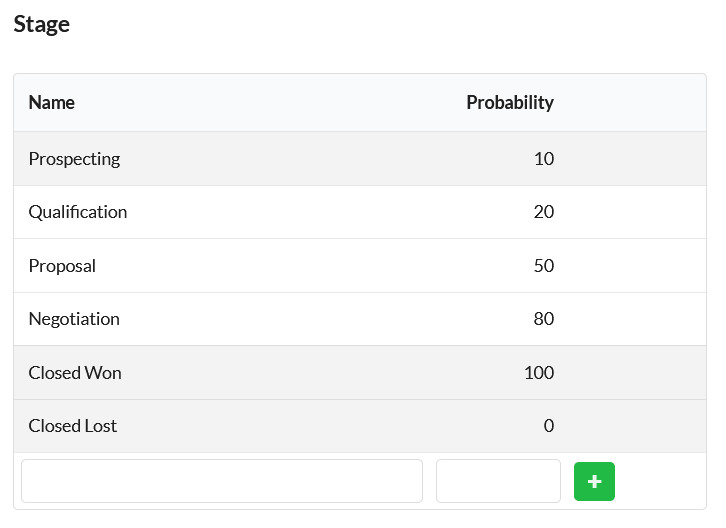Select the Negotiation stage name
726x528 pixels.
pos(74,319)
